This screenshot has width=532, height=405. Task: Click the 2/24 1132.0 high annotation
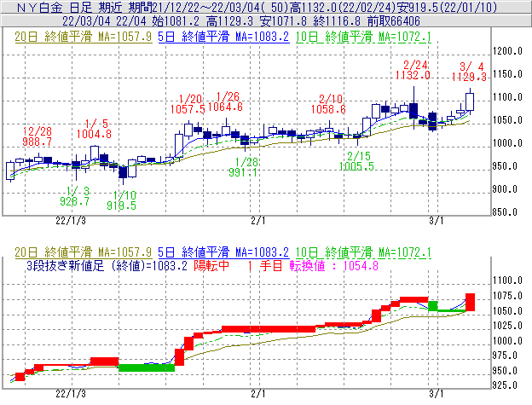pyautogui.click(x=413, y=70)
